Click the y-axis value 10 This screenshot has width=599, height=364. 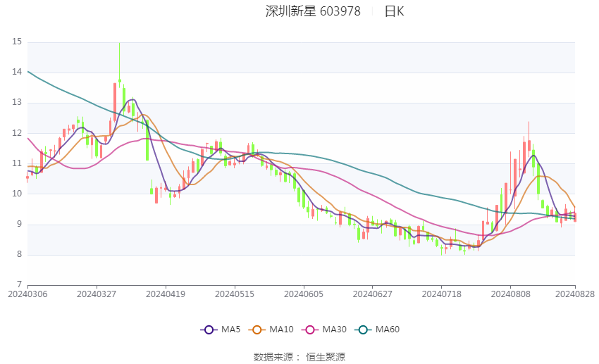click(17, 194)
